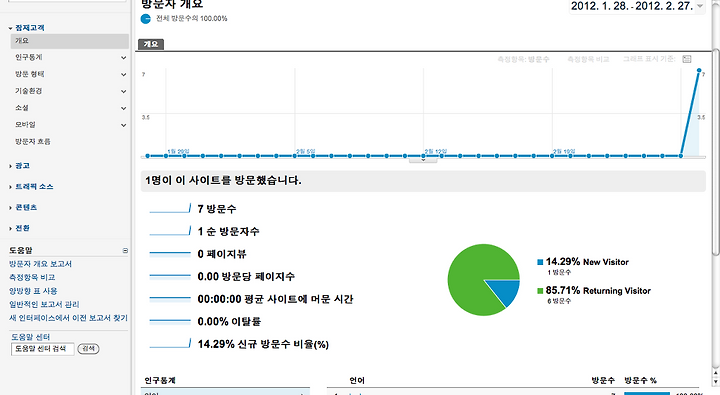Collapse the 도움말 section with minus icon
This screenshot has width=720, height=395.
coord(125,251)
